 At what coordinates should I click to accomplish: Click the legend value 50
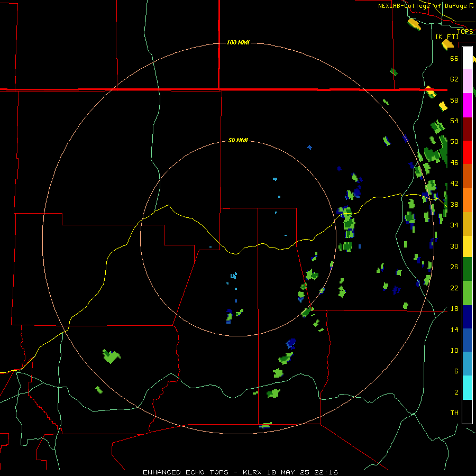tap(454, 141)
